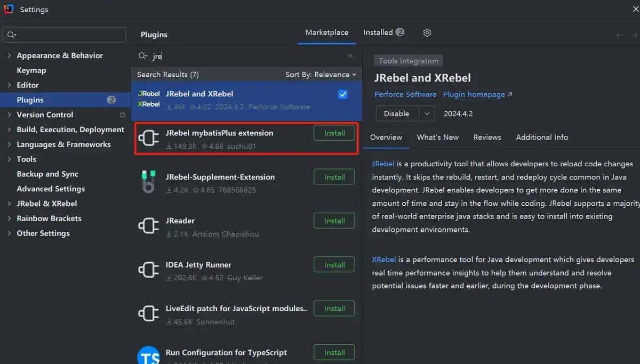
Task: Open the dropdown arrow beside Disable
Action: pyautogui.click(x=427, y=114)
